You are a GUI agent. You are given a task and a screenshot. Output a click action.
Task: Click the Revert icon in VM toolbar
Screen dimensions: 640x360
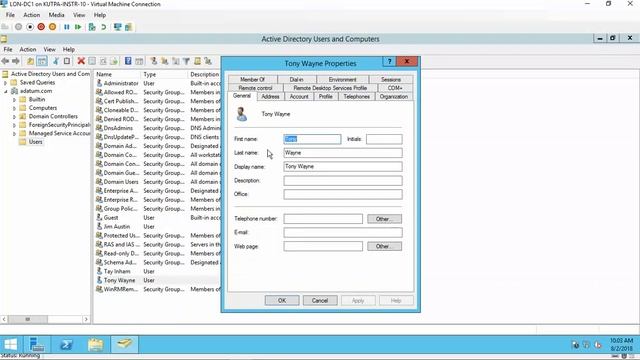[x=104, y=27]
